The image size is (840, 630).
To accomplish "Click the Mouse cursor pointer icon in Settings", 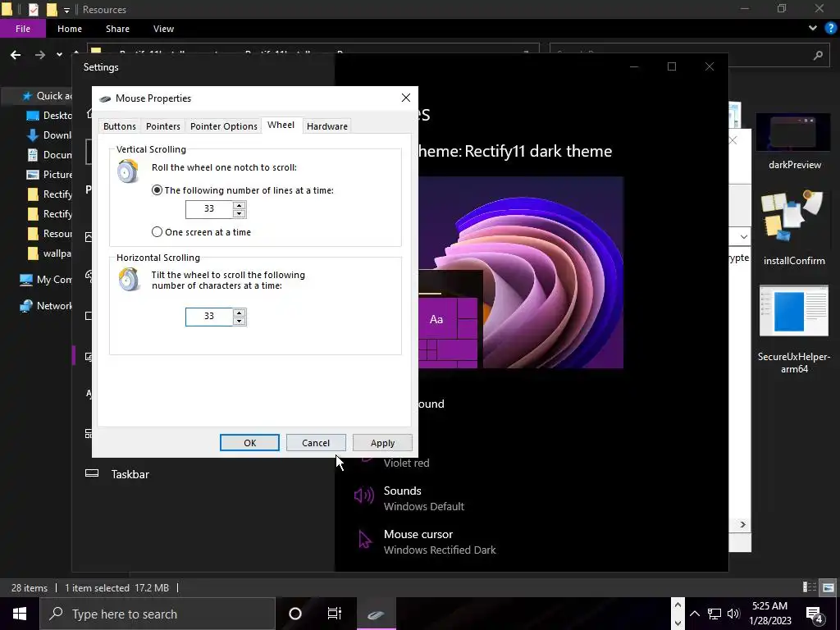I will point(365,540).
